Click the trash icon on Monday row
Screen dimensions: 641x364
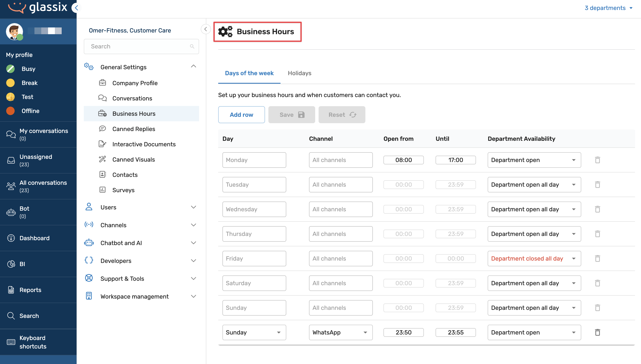click(597, 160)
